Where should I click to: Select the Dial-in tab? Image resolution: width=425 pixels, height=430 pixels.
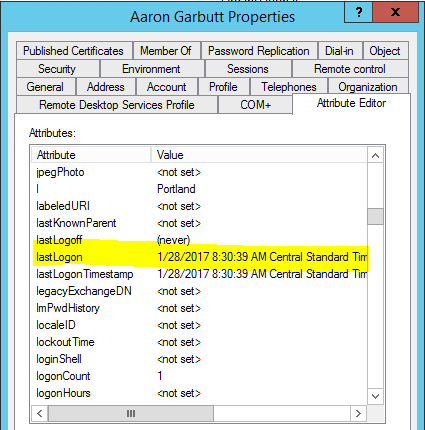click(x=340, y=51)
